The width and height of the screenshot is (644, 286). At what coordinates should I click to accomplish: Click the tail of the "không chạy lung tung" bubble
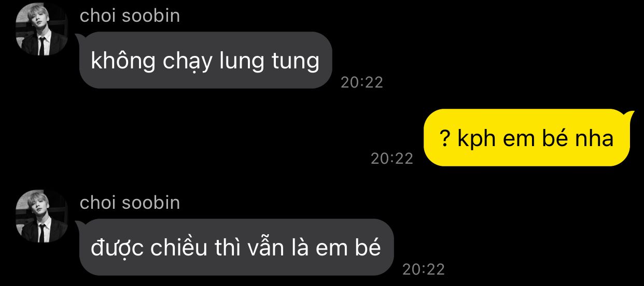pyautogui.click(x=80, y=38)
